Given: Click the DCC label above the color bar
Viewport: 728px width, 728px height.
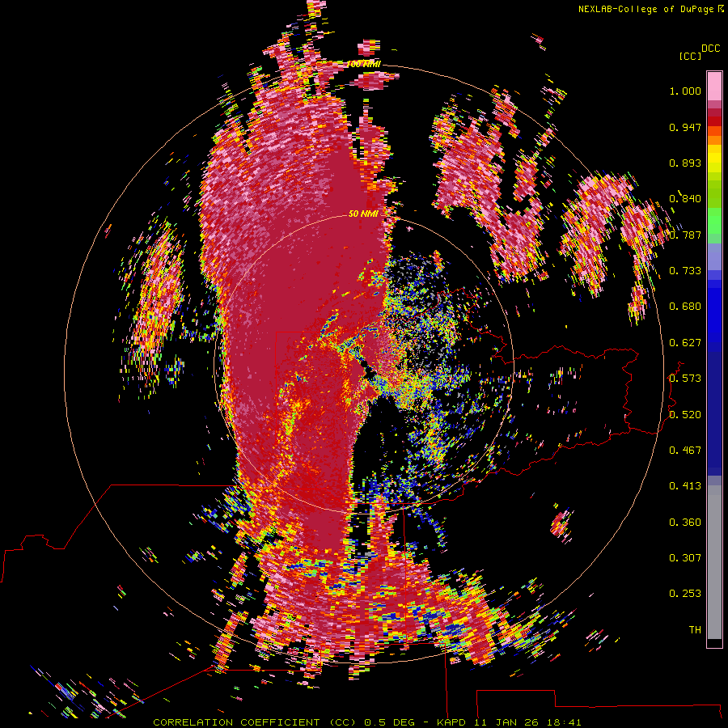Looking at the screenshot, I should [710, 49].
